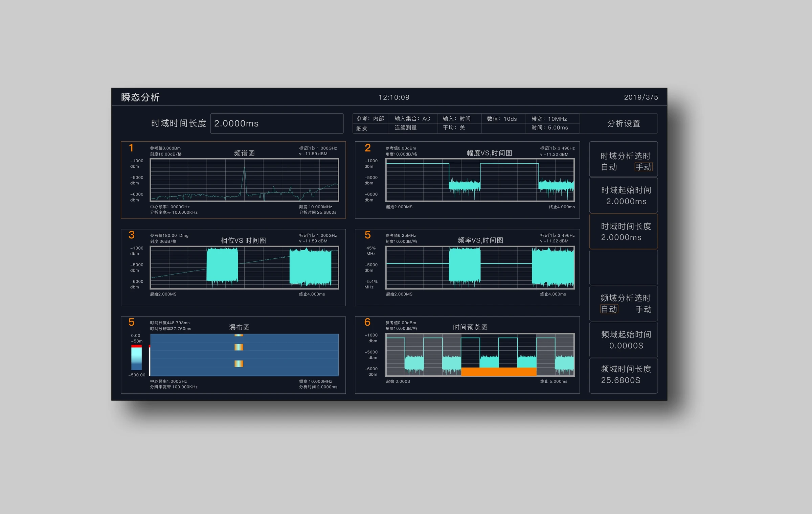Click the orange selection bar in 时间预览图
The height and width of the screenshot is (514, 812).
pyautogui.click(x=499, y=372)
